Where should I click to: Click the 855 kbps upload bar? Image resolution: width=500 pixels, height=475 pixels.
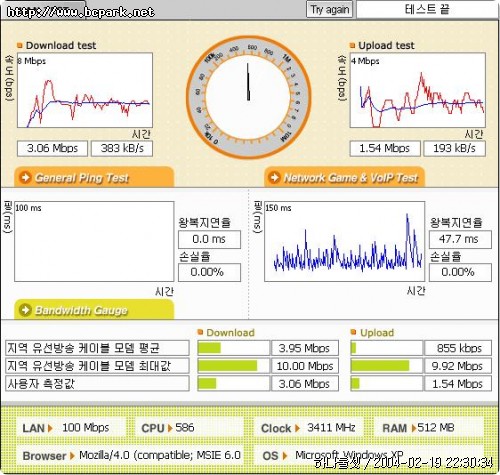[x=386, y=348]
